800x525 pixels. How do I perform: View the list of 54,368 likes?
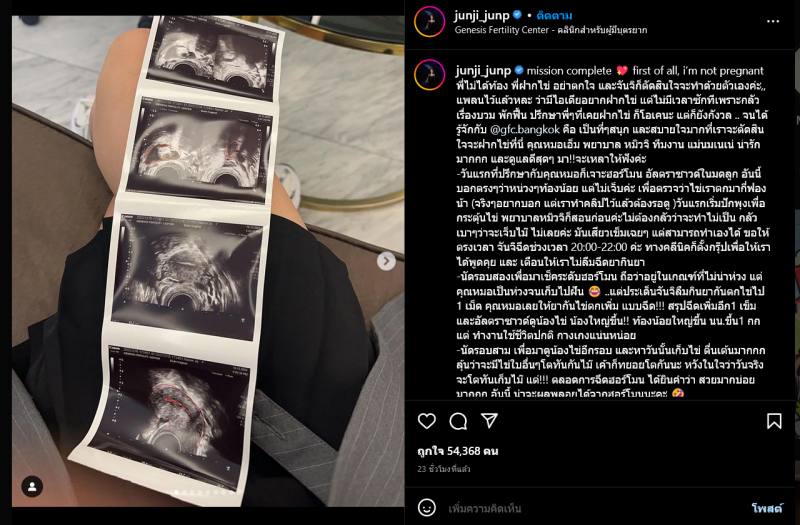pyautogui.click(x=458, y=451)
